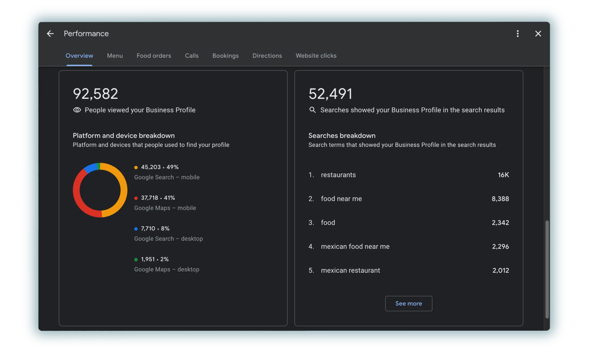Click the blue Google Search desktop legend dot
This screenshot has height=364, width=594.
tap(136, 229)
